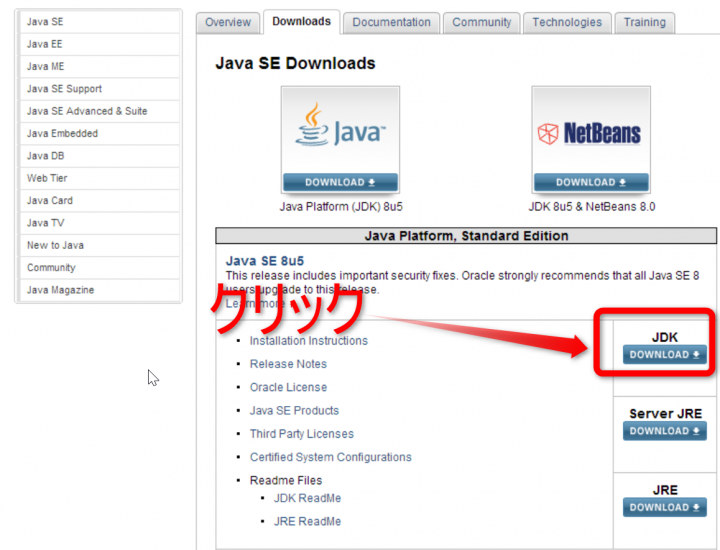Click the Server JRE label

point(665,414)
